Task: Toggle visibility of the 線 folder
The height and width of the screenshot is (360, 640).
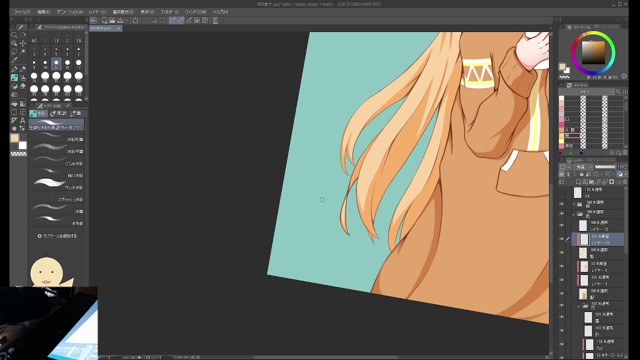Action: point(562,204)
